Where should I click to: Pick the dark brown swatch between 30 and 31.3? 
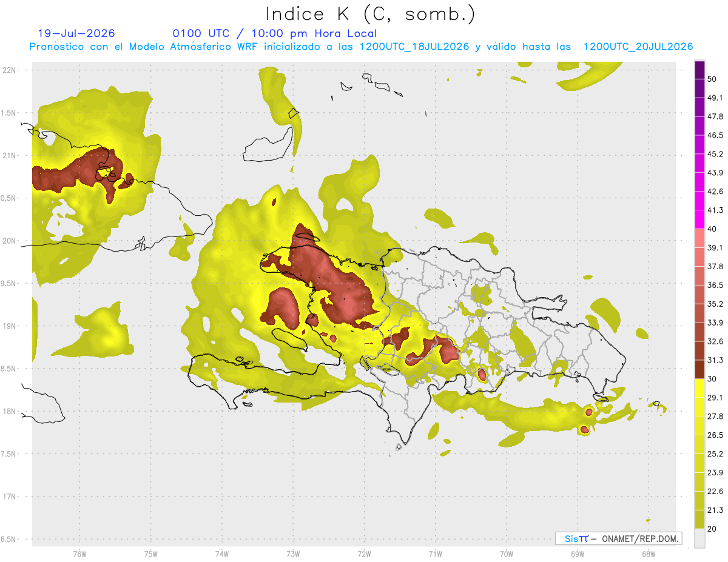point(699,370)
